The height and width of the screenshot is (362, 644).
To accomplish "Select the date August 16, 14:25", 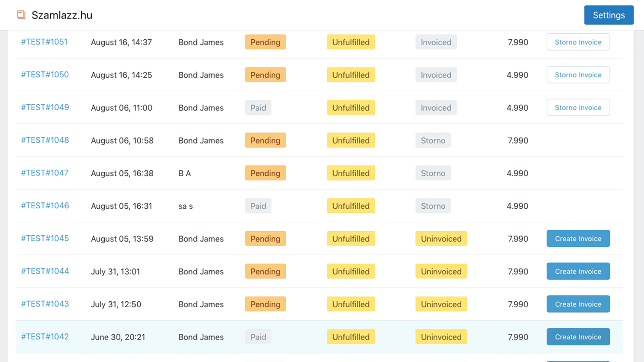I will (x=121, y=75).
